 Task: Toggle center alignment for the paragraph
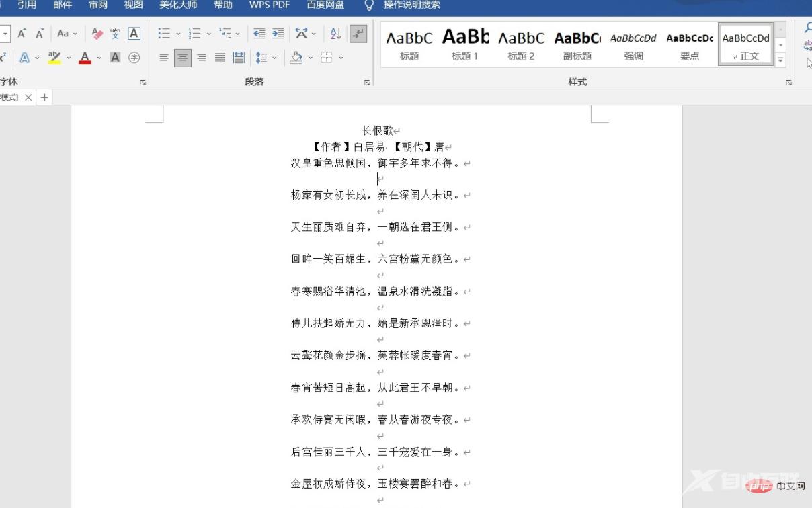pyautogui.click(x=182, y=58)
